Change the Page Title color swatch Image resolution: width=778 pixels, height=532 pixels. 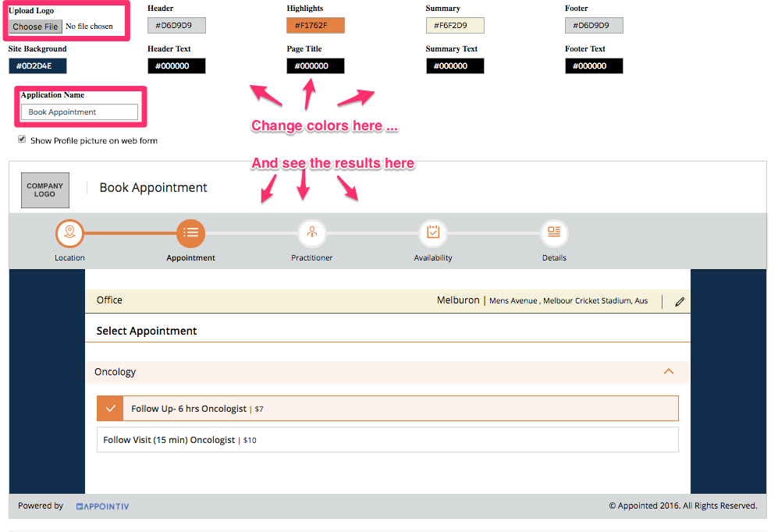pos(315,66)
